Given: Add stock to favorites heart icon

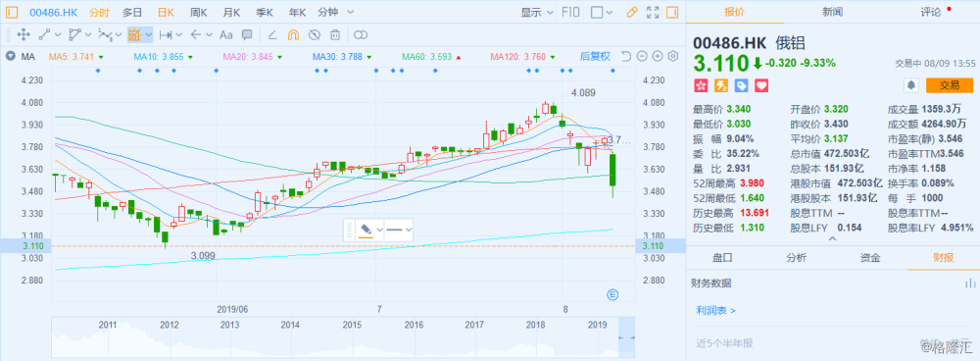Looking at the screenshot, I should pyautogui.click(x=761, y=85).
